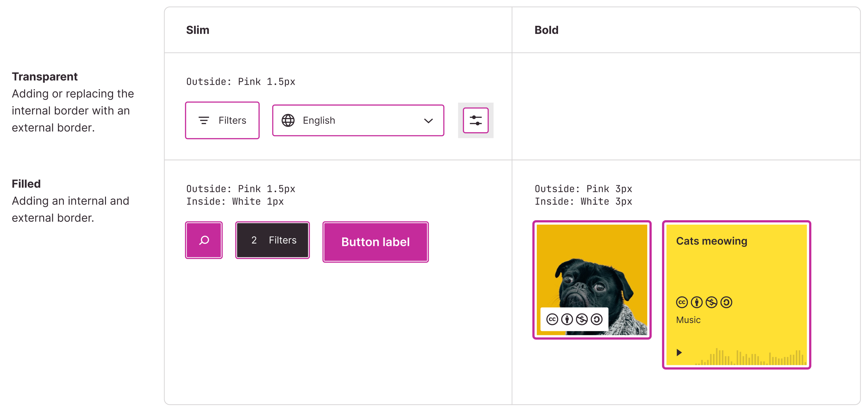The width and height of the screenshot is (868, 410).
Task: Click the share-alike icon on Cats meowing card
Action: coord(726,302)
